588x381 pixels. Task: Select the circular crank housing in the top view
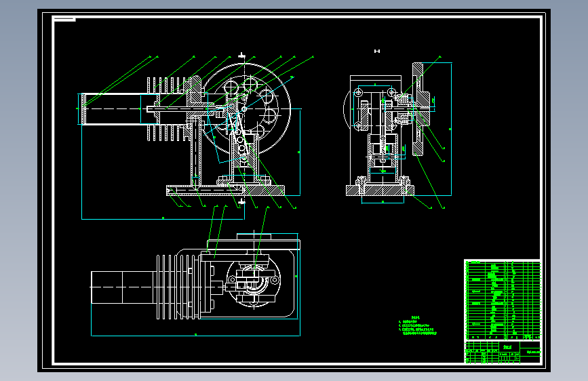tap(254, 281)
